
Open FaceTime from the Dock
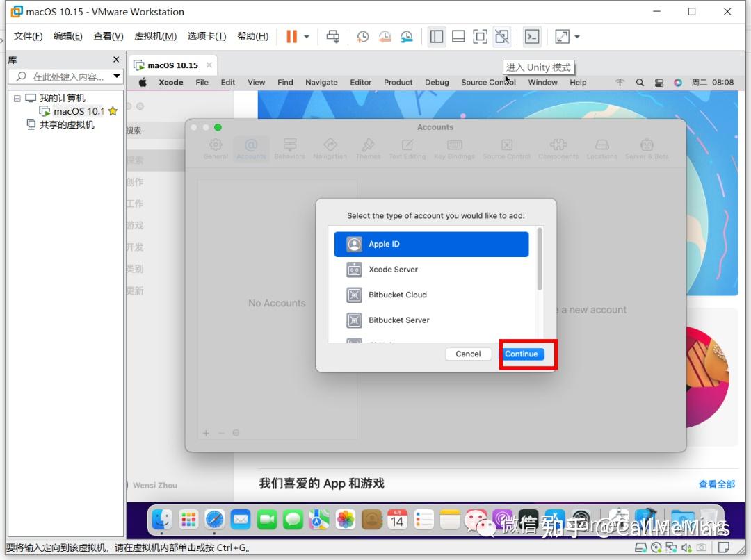tap(267, 519)
